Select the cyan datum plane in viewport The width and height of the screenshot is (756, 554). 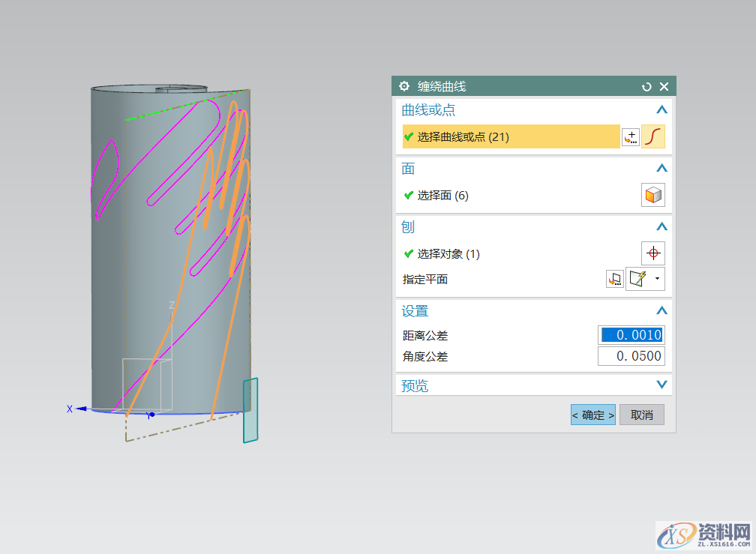(x=250, y=410)
